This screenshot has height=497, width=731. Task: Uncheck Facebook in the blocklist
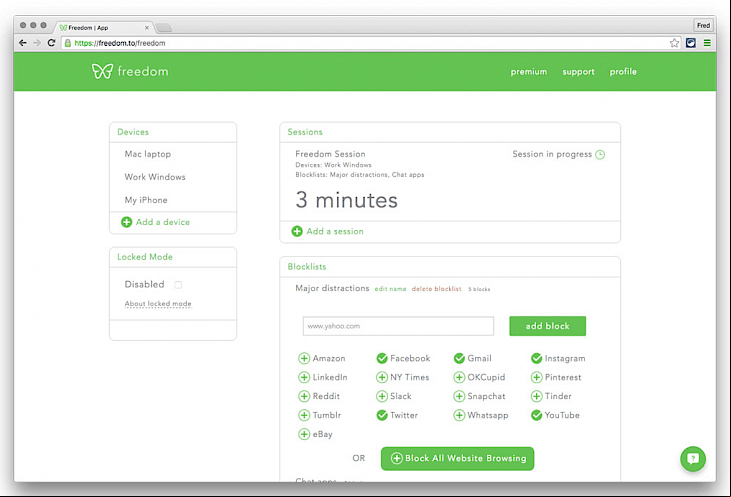pyautogui.click(x=382, y=358)
